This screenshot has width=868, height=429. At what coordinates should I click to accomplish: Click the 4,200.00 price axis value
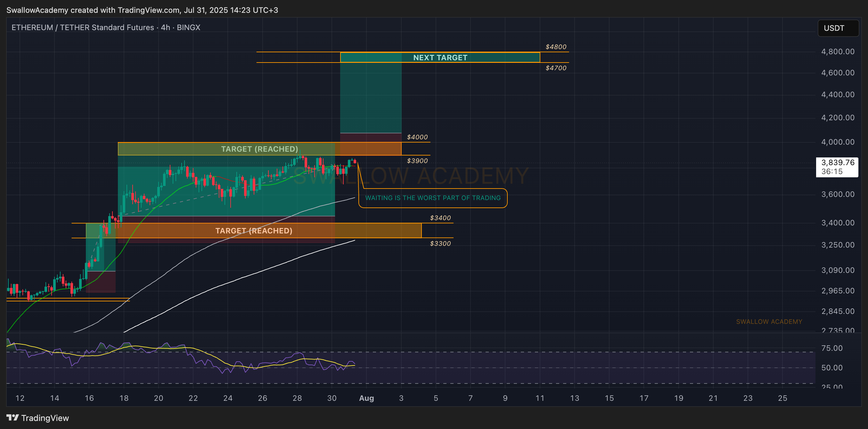(838, 118)
